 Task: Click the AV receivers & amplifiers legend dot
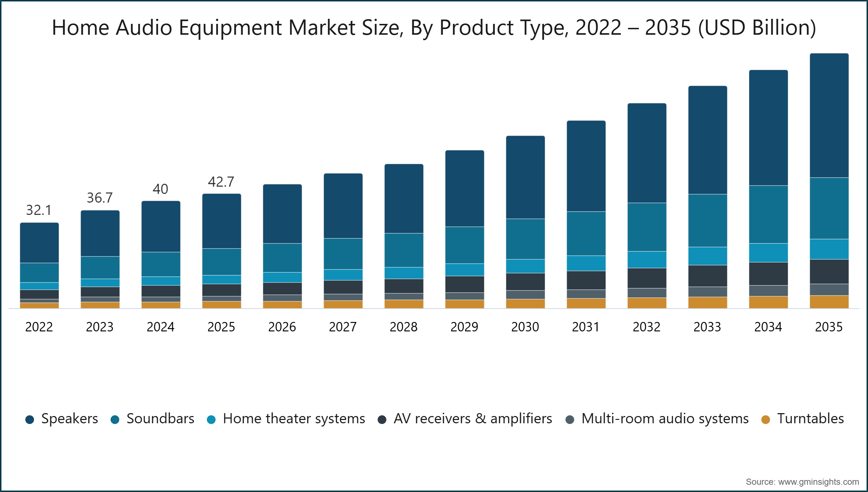pyautogui.click(x=382, y=420)
